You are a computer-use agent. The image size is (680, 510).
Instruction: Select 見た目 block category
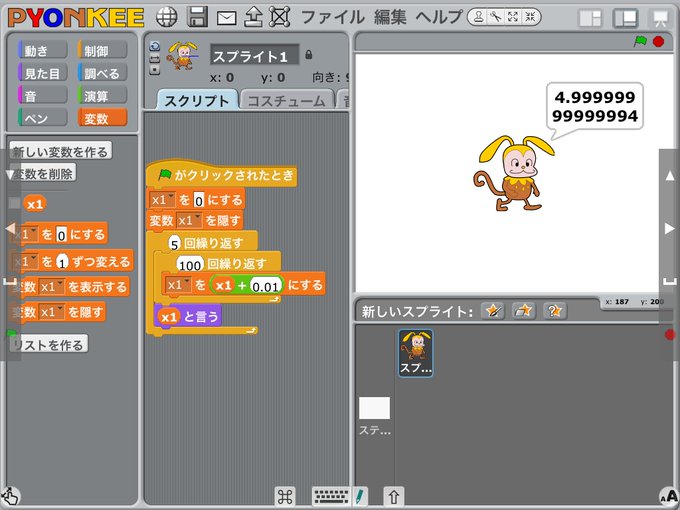click(42, 73)
